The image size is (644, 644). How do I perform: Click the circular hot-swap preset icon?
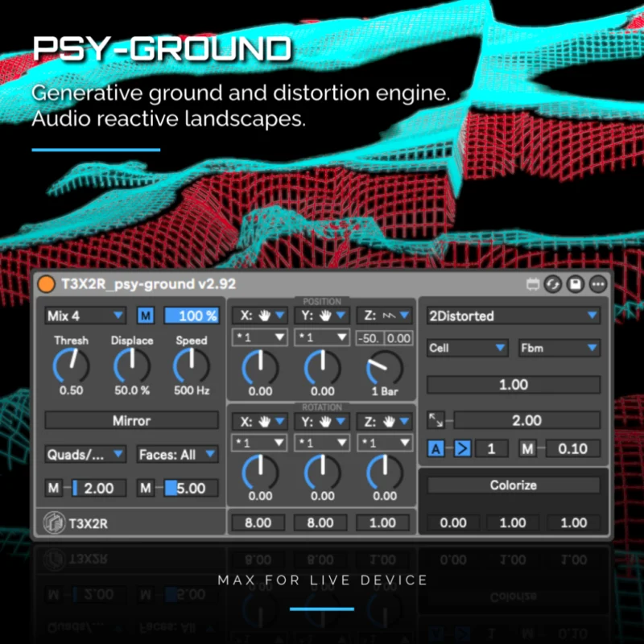click(x=553, y=284)
